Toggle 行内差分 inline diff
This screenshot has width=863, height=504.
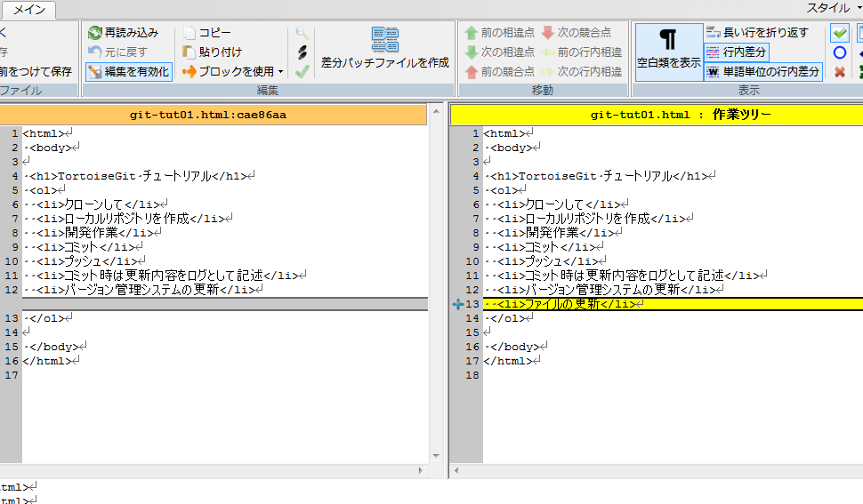pyautogui.click(x=737, y=52)
